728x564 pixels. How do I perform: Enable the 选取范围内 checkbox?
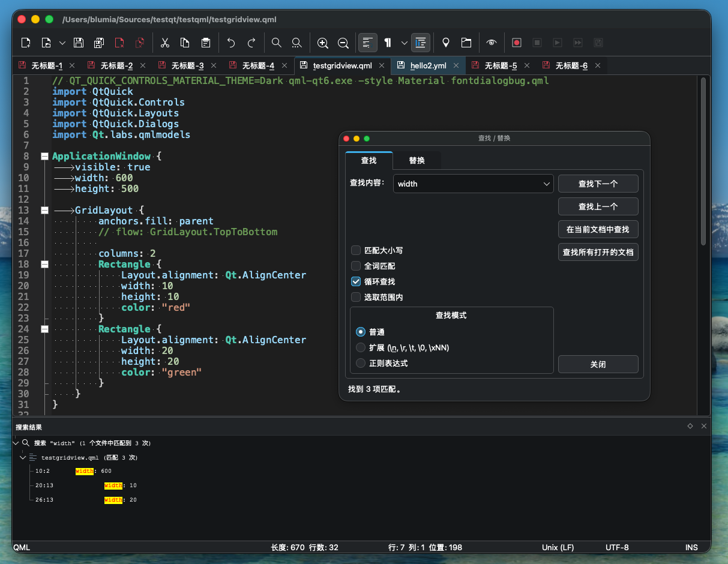356,297
